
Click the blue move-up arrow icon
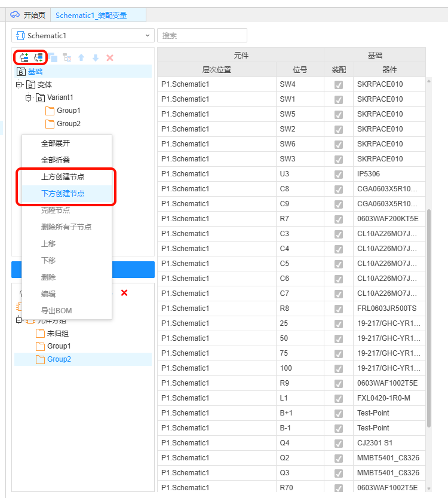tap(81, 57)
